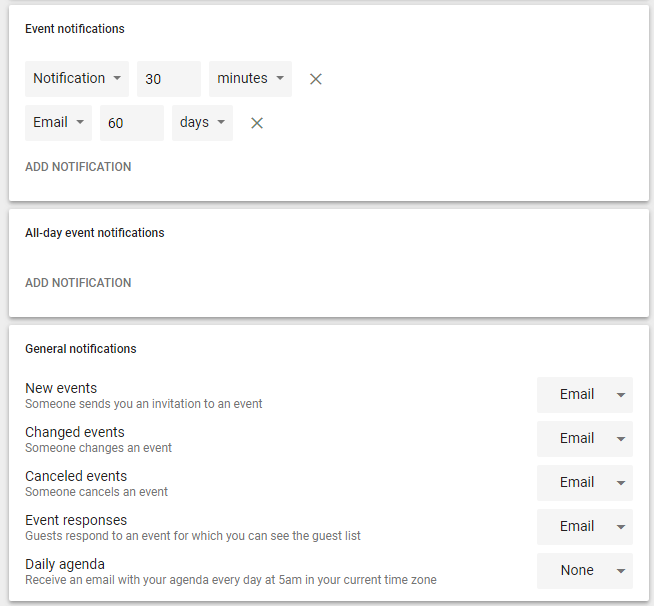Click the arrow icon beside days

(x=221, y=122)
